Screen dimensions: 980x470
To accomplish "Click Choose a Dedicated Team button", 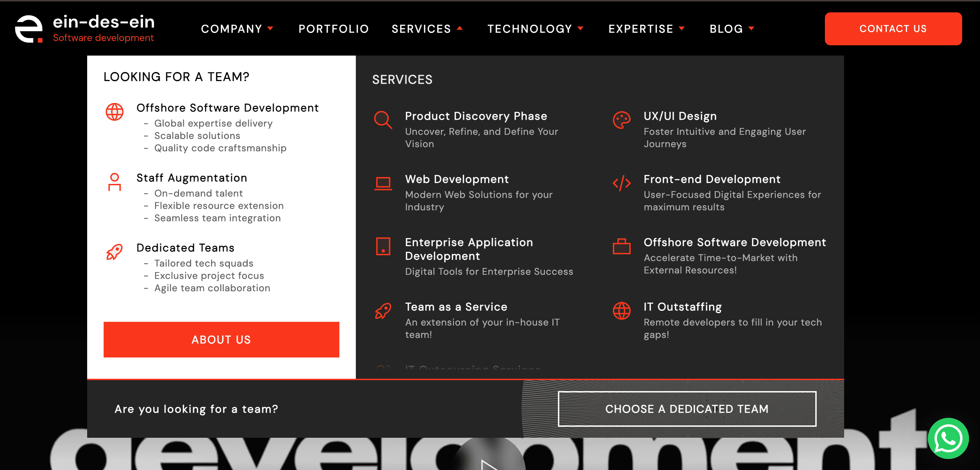I will 687,409.
